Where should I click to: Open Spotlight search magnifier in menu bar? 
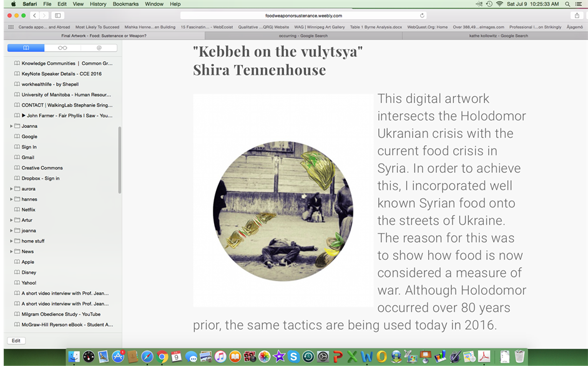point(567,4)
